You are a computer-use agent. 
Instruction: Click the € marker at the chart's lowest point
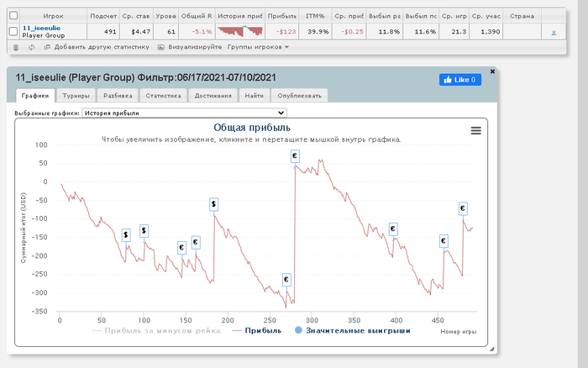(286, 280)
